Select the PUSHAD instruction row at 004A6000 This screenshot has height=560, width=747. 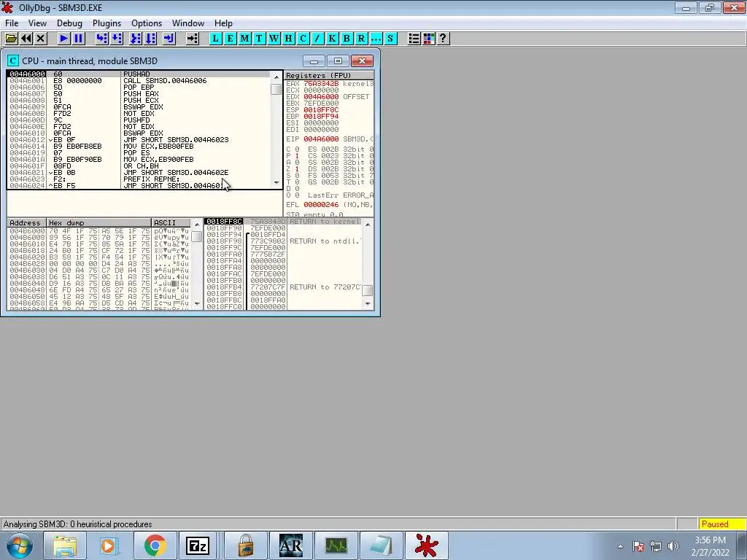click(x=138, y=74)
